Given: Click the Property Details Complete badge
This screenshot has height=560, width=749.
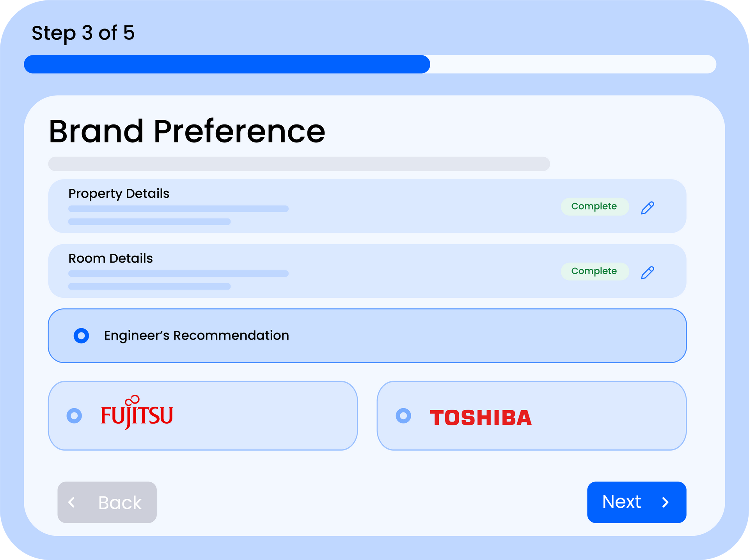Looking at the screenshot, I should point(594,206).
